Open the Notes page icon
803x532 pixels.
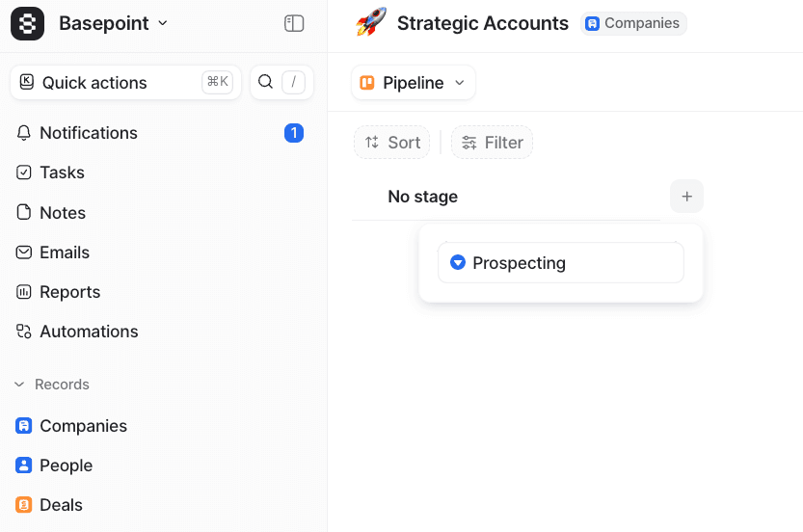pyautogui.click(x=24, y=213)
